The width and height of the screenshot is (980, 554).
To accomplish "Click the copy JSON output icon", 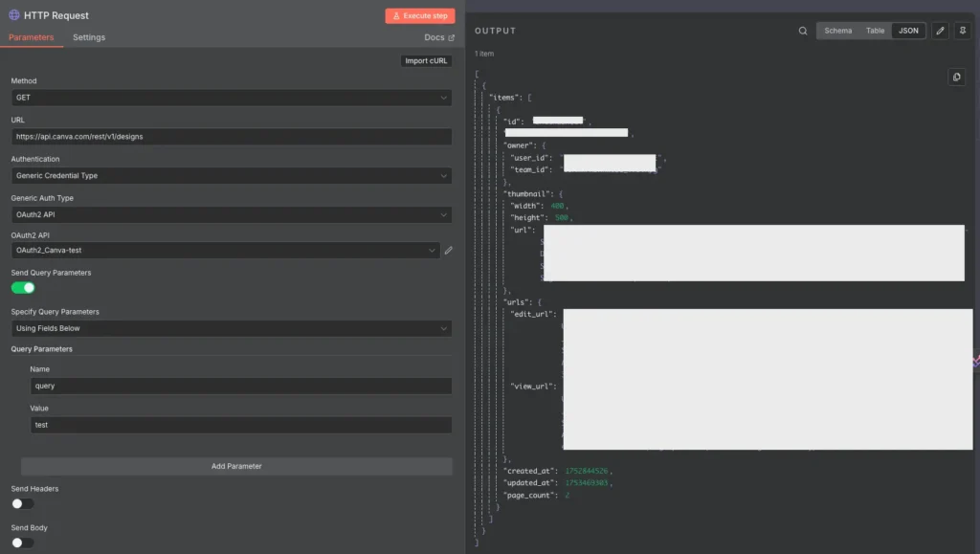I will pos(956,77).
